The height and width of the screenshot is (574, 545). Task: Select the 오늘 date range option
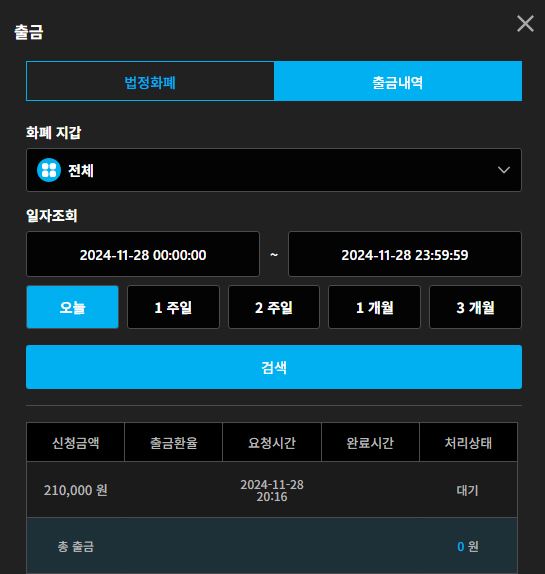point(72,307)
